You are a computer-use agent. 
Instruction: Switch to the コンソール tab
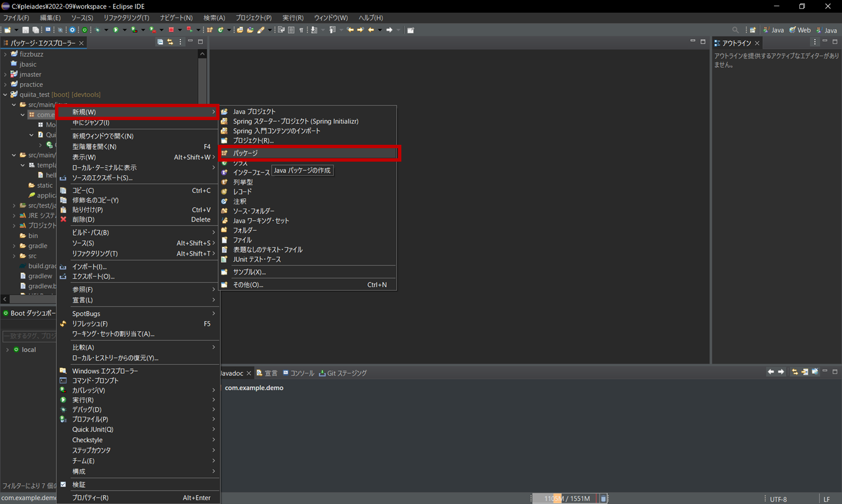pos(298,373)
